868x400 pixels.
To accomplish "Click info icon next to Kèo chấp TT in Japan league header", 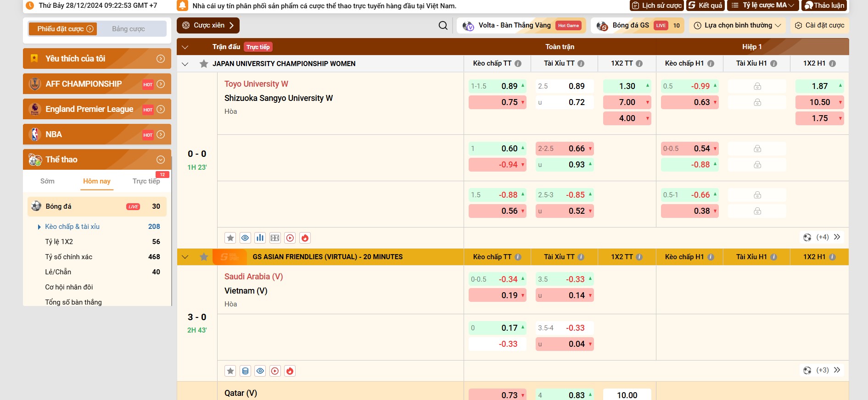I will tap(518, 64).
